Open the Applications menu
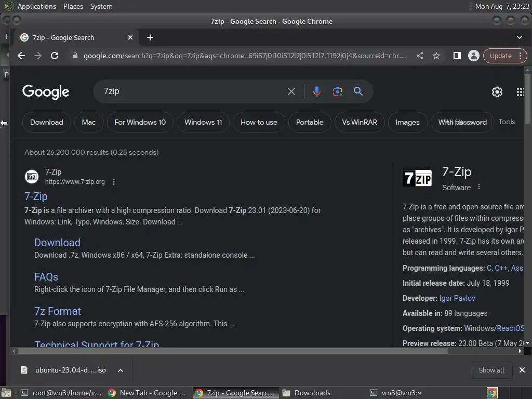Image resolution: width=532 pixels, height=399 pixels. click(37, 6)
